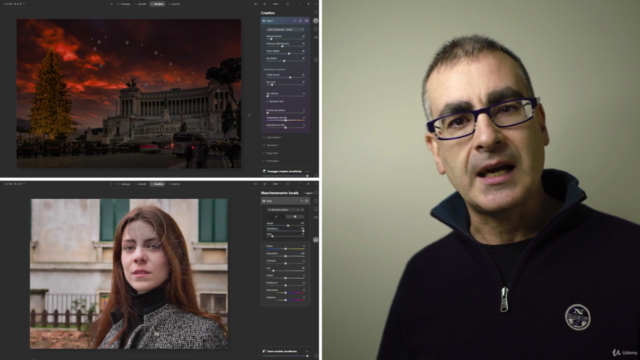Expand the Atmosfera tool in Creativo panel

(x=272, y=145)
